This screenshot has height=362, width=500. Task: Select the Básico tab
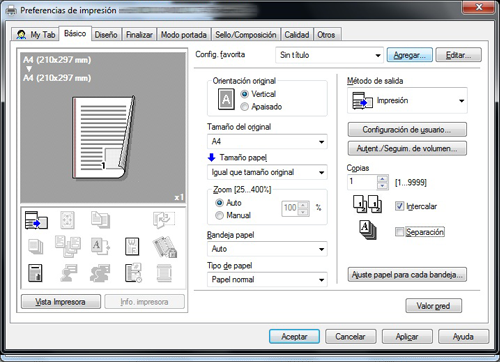(75, 33)
